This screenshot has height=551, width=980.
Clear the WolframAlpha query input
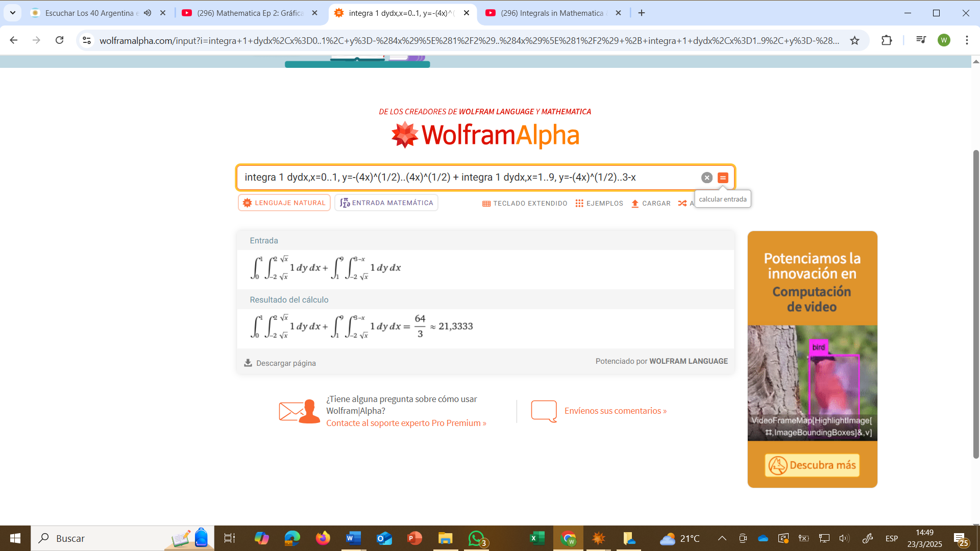point(706,178)
